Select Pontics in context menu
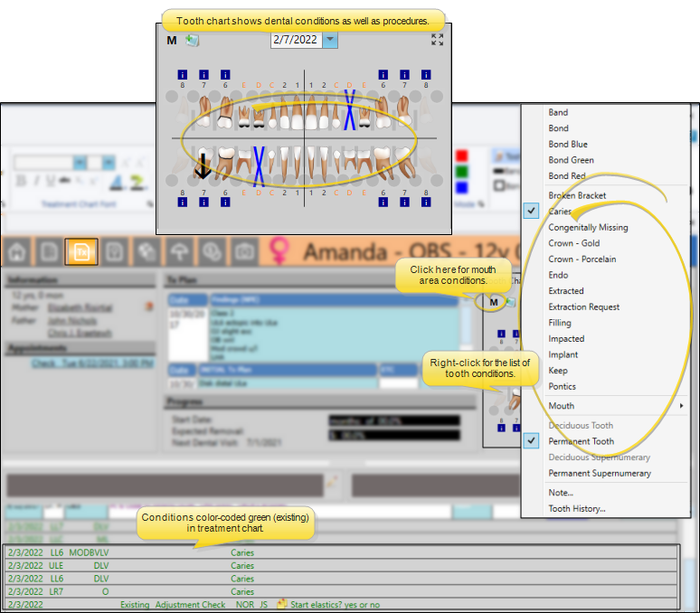 [562, 386]
